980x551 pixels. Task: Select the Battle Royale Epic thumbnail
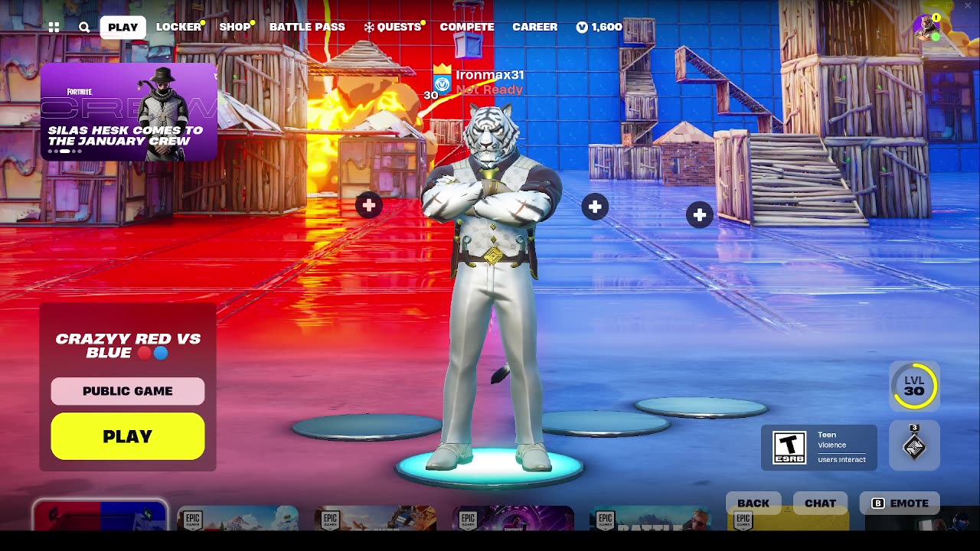point(651,518)
